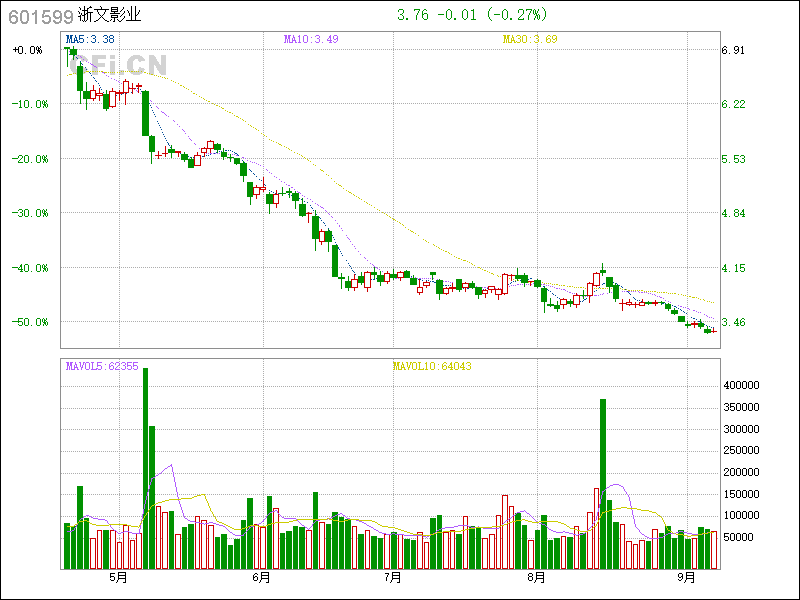The image size is (800, 600).
Task: Click the -50.0% percentage axis label
Action: [x=28, y=322]
